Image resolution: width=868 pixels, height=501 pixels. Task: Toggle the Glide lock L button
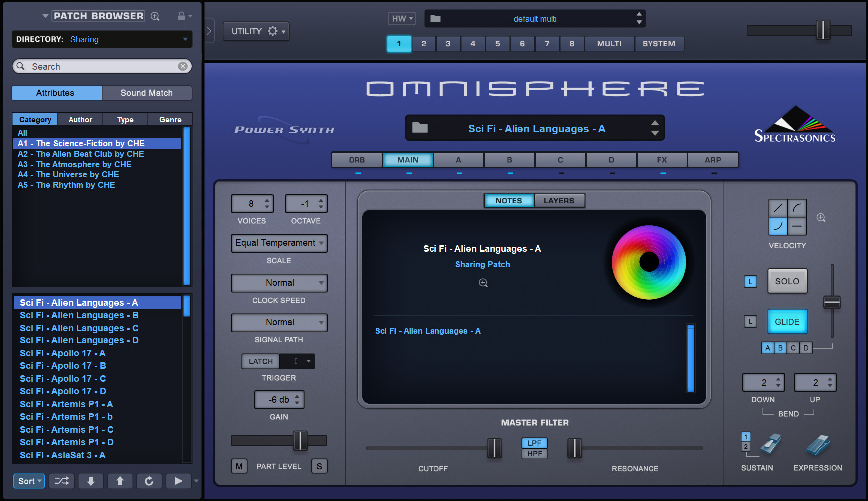click(x=750, y=322)
